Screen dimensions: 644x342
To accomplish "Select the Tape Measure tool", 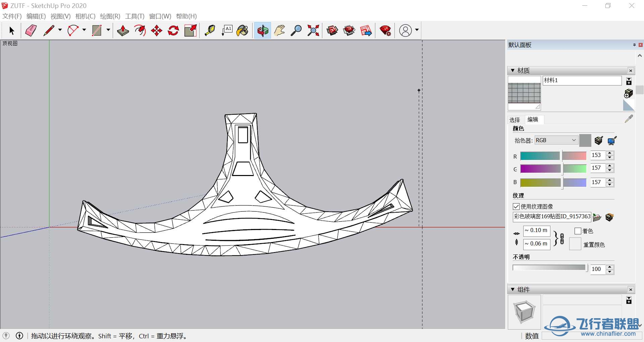I will click(x=210, y=31).
